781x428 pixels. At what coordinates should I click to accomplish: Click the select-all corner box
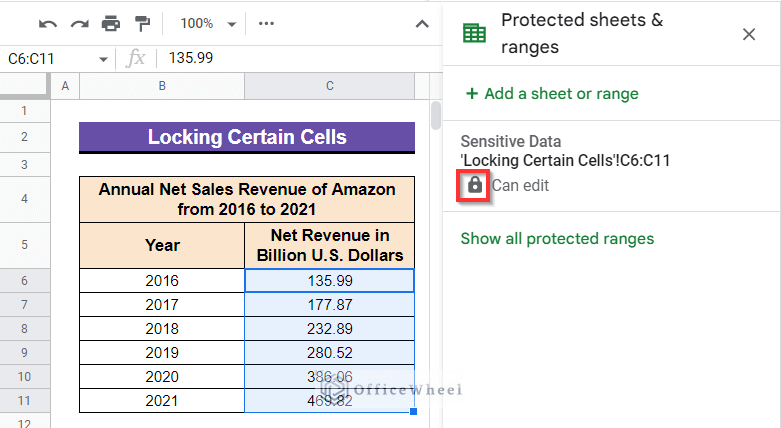(24, 86)
